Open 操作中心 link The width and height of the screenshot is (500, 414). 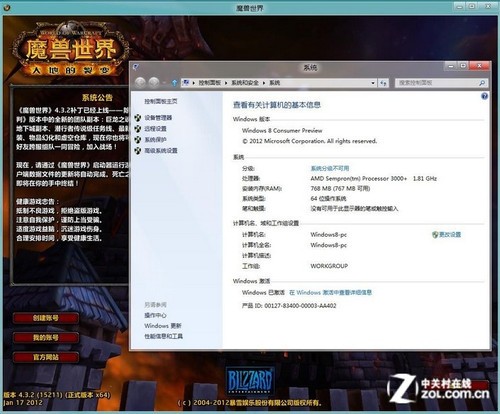click(x=155, y=315)
